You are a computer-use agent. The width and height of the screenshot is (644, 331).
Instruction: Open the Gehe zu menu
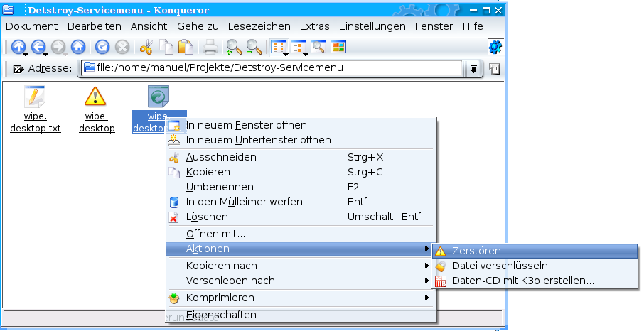(198, 27)
